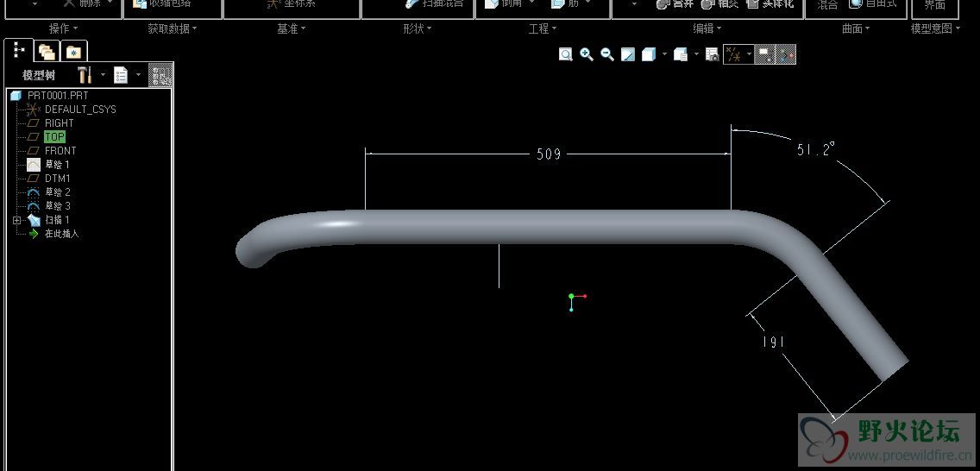Select 草绘 1 in the model tree
Image resolution: width=980 pixels, height=471 pixels.
[x=57, y=164]
